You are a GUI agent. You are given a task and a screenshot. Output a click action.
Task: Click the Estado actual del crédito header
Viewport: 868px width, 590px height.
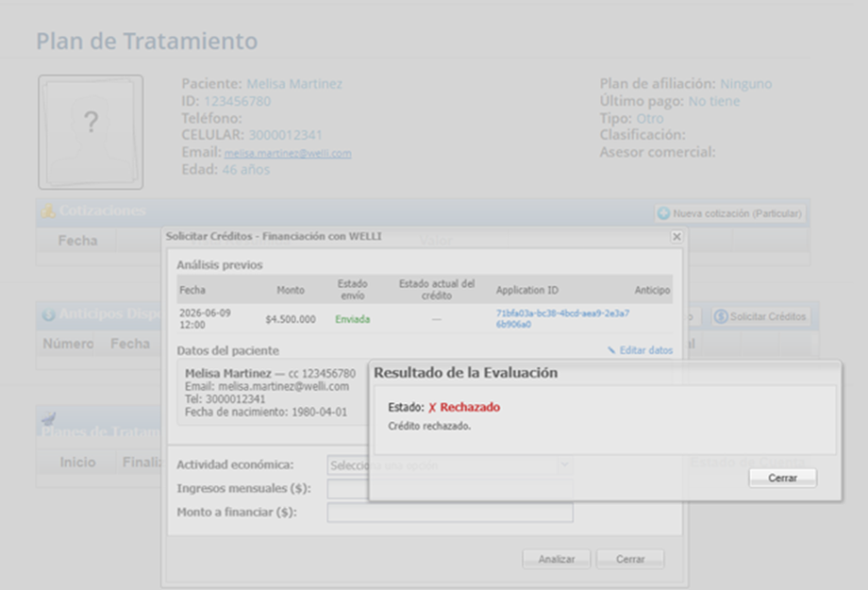[437, 289]
